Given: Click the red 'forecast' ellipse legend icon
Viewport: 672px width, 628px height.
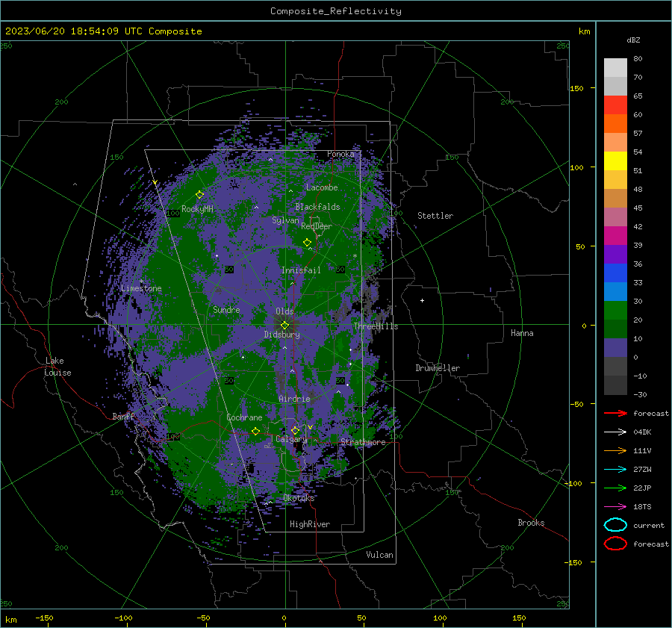Looking at the screenshot, I should click(615, 544).
